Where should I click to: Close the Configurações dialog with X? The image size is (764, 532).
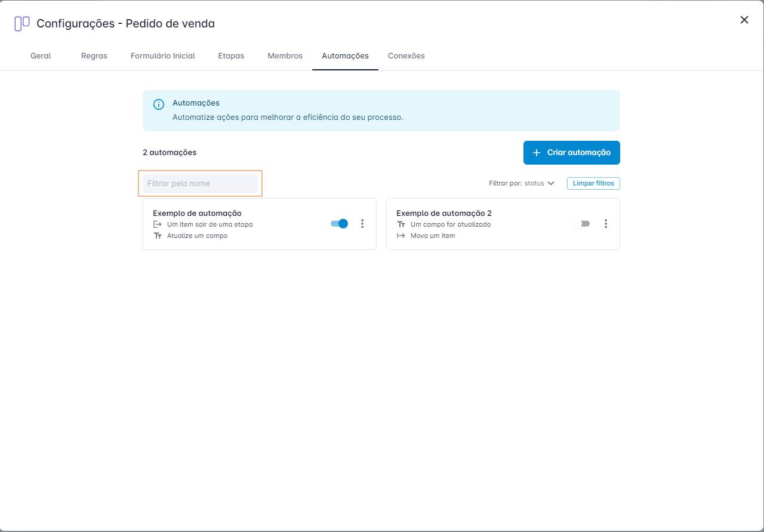pos(744,20)
